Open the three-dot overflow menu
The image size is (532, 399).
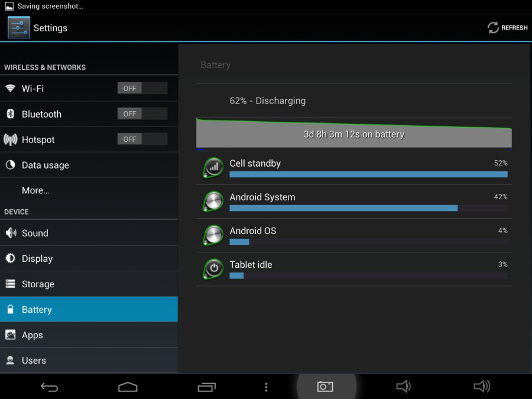(x=266, y=387)
